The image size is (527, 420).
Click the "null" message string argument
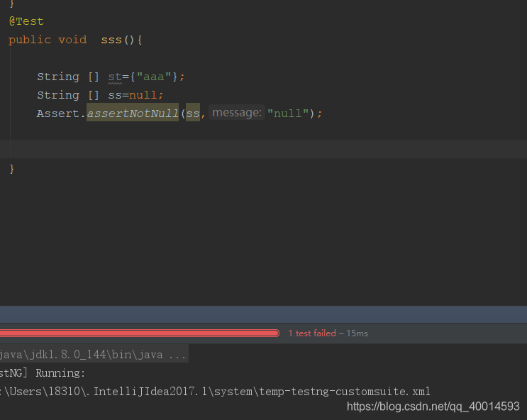tap(288, 114)
